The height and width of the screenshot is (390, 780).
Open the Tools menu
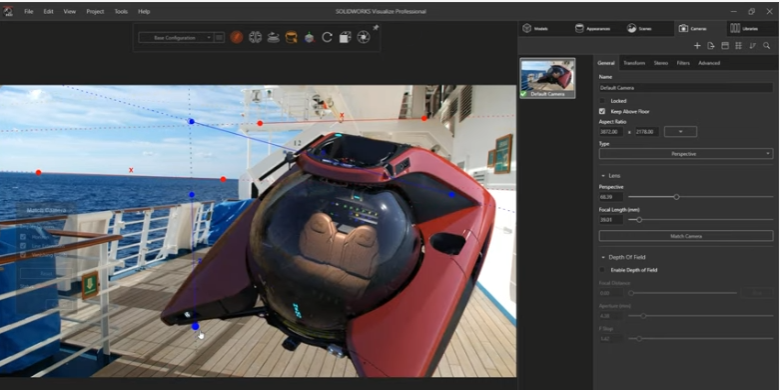121,11
